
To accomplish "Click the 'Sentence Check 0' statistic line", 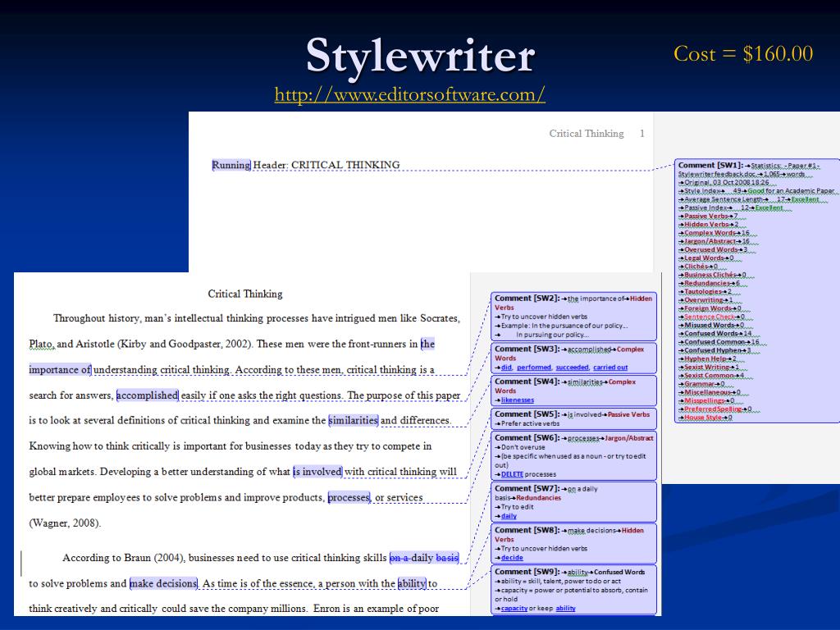I will coord(711,317).
